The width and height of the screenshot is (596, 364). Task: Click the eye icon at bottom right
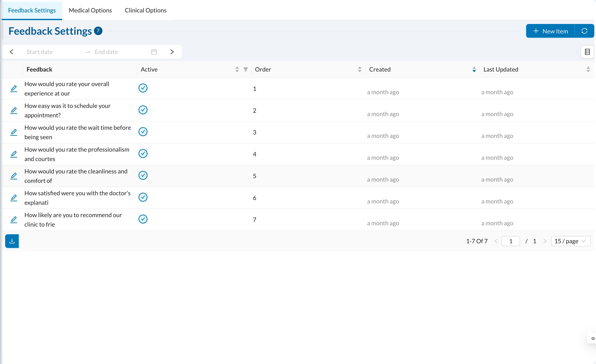593,338
